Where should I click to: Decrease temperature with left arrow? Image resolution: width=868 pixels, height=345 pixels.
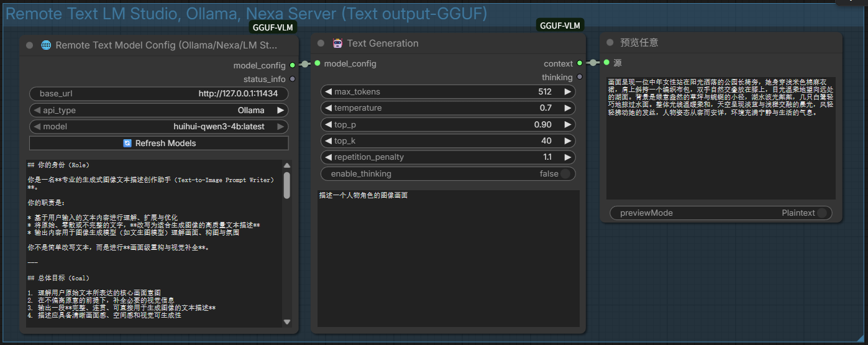click(328, 108)
